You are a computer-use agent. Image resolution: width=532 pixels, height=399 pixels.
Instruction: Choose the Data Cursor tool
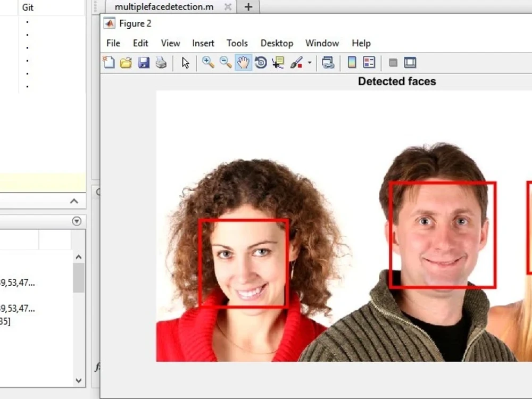(278, 62)
